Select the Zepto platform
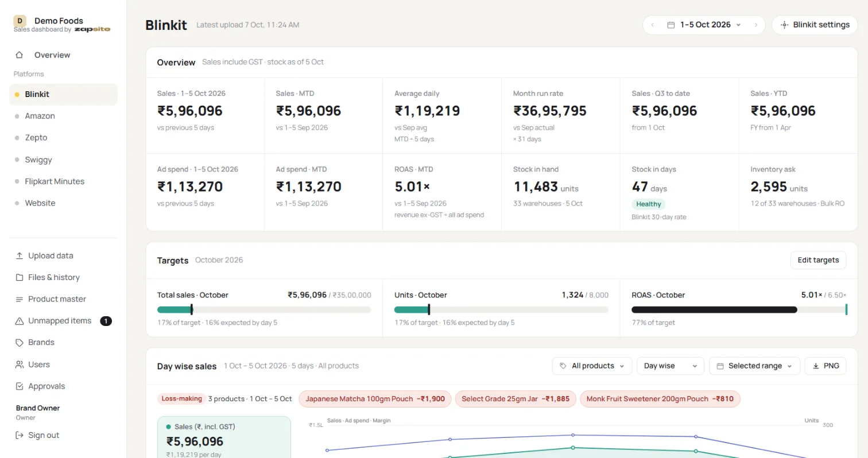868x458 pixels. pyautogui.click(x=63, y=138)
